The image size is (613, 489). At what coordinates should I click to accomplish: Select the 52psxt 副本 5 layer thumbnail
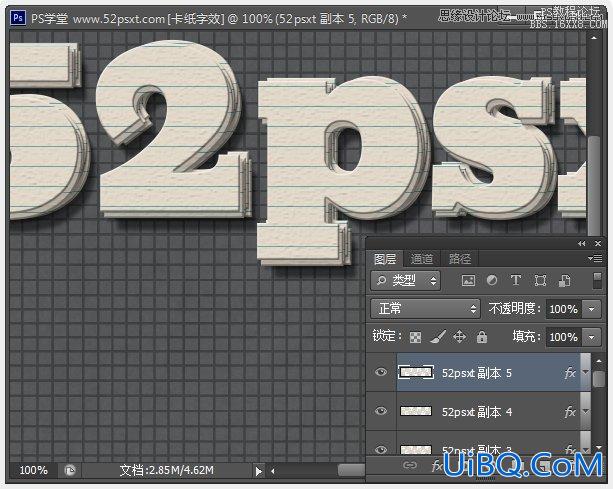[x=416, y=372]
